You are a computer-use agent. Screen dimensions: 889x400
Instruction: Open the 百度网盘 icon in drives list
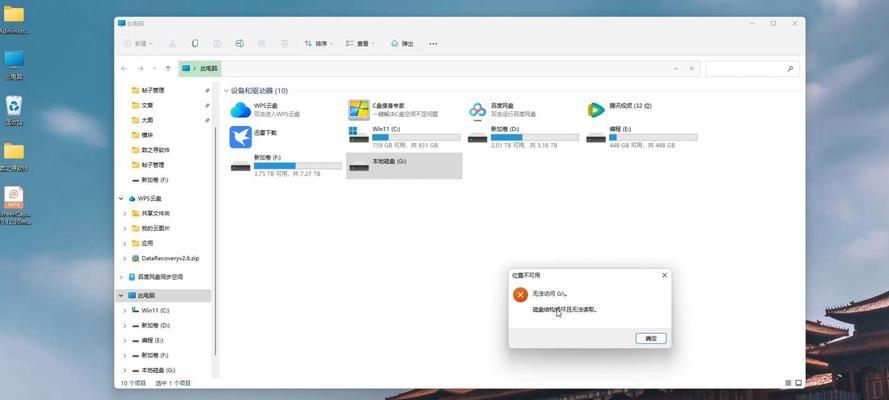tap(477, 110)
